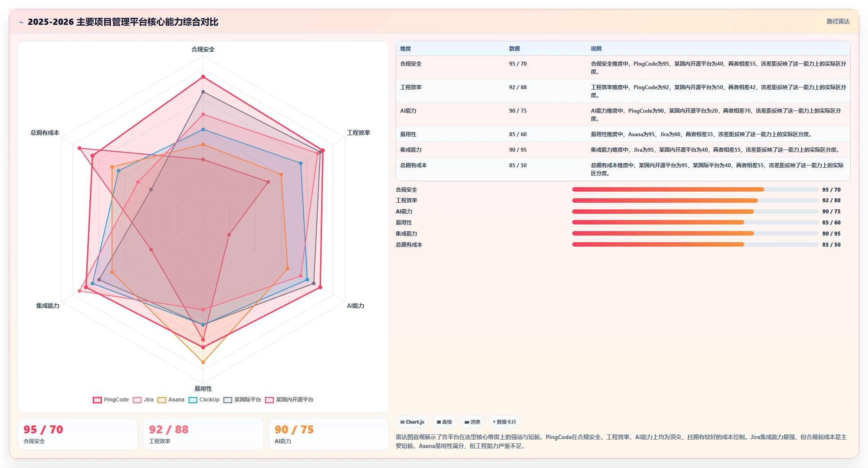868x468 pixels.
Task: Toggle Asana series in chart legend
Action: (x=171, y=400)
